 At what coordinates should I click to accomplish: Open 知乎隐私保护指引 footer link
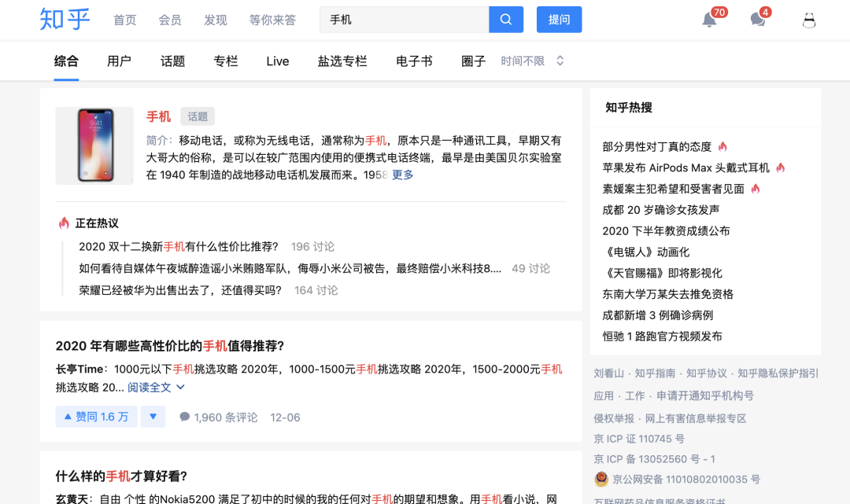(x=778, y=373)
